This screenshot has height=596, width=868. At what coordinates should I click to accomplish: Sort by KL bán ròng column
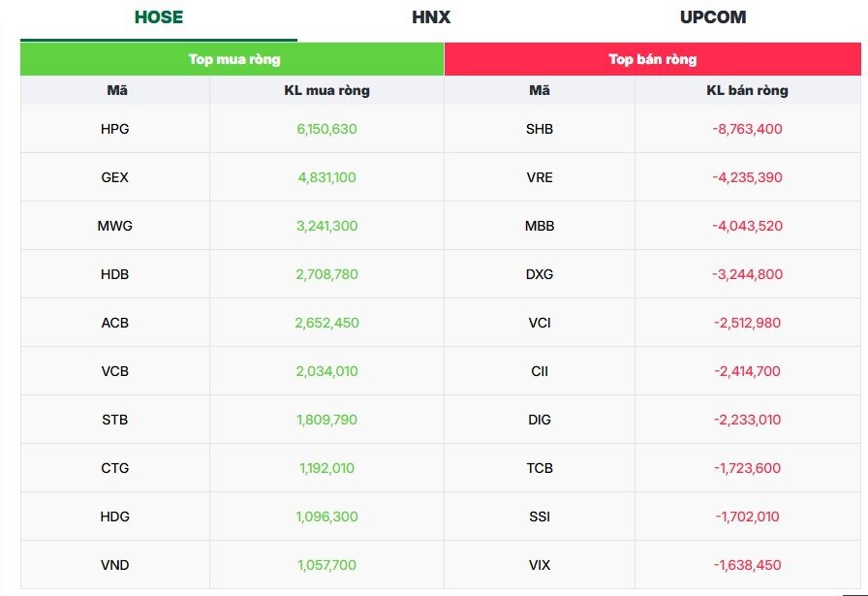click(x=747, y=90)
